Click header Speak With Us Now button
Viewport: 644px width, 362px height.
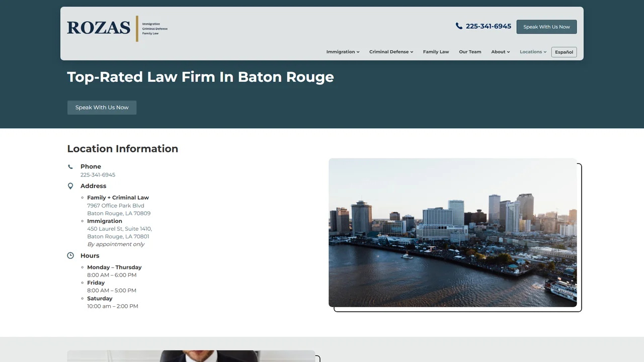[546, 27]
